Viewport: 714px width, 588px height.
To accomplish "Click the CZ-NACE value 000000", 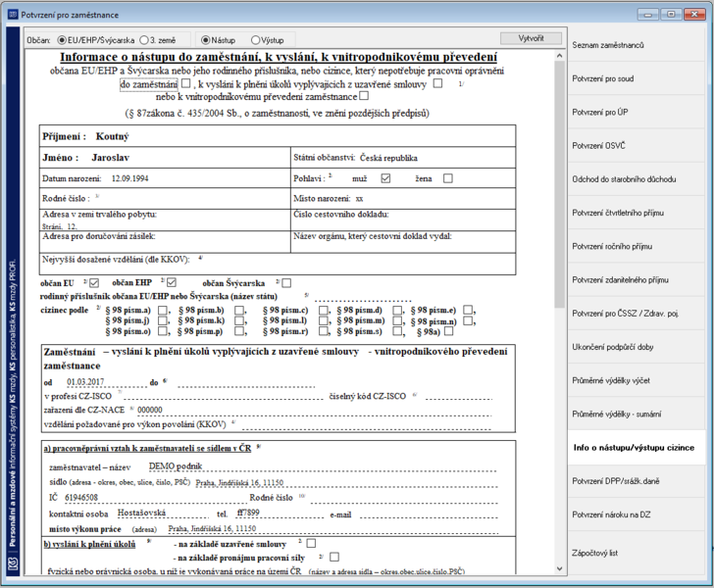I will (x=150, y=410).
